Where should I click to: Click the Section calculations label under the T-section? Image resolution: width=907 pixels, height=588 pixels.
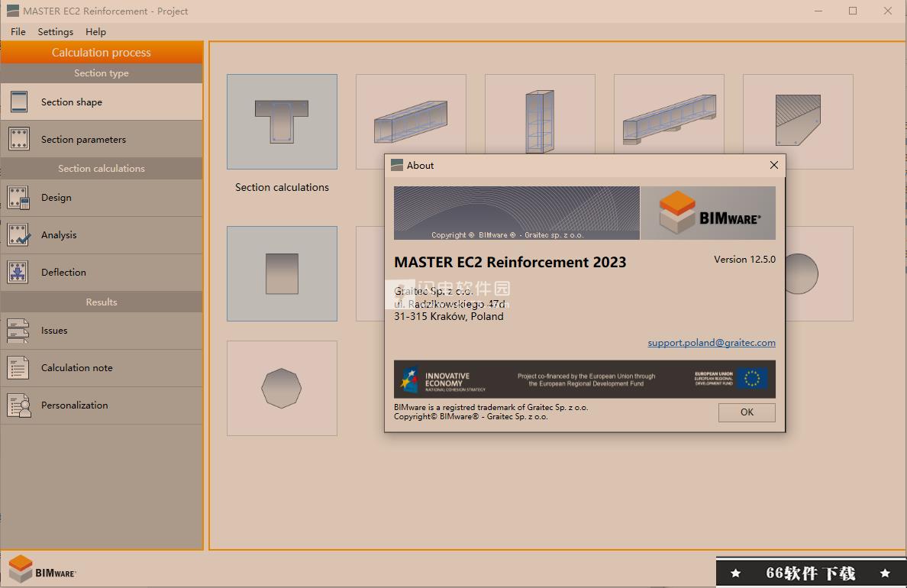282,188
